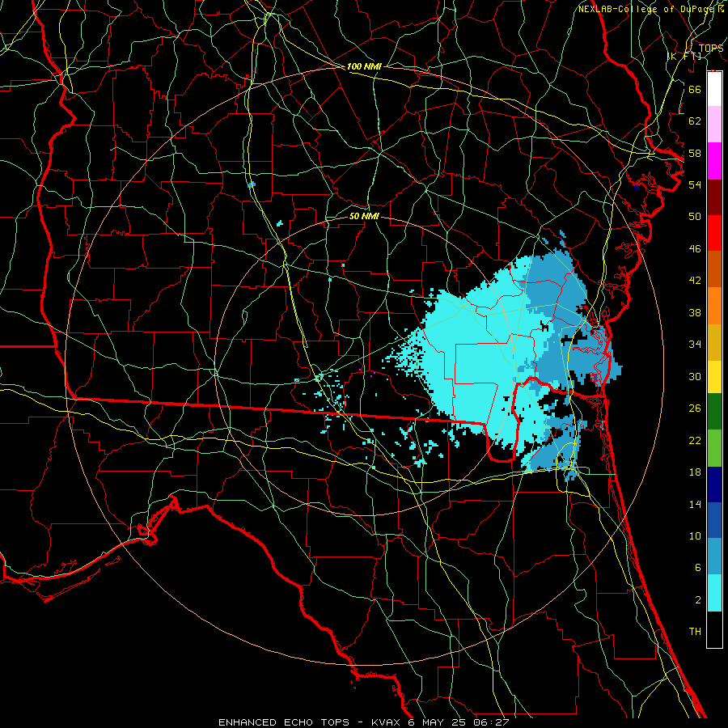728x728 pixels.
Task: Click legend value '34'
Action: pyautogui.click(x=695, y=345)
